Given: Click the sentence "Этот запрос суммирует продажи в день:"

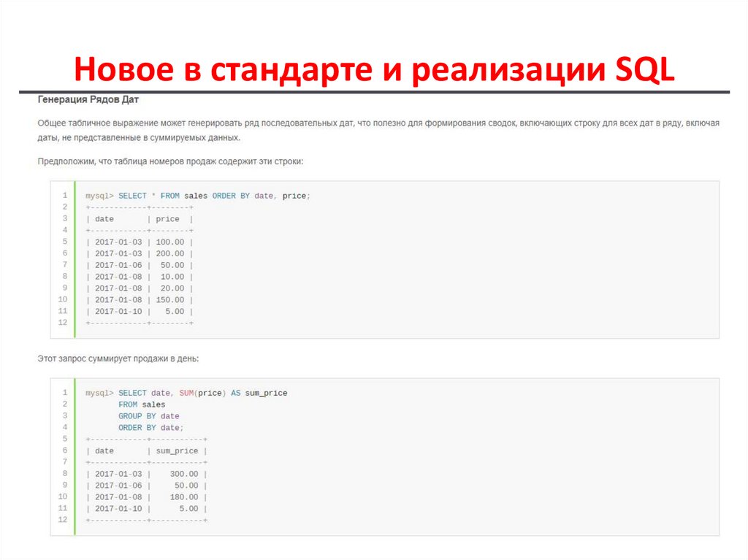Looking at the screenshot, I should (118, 358).
